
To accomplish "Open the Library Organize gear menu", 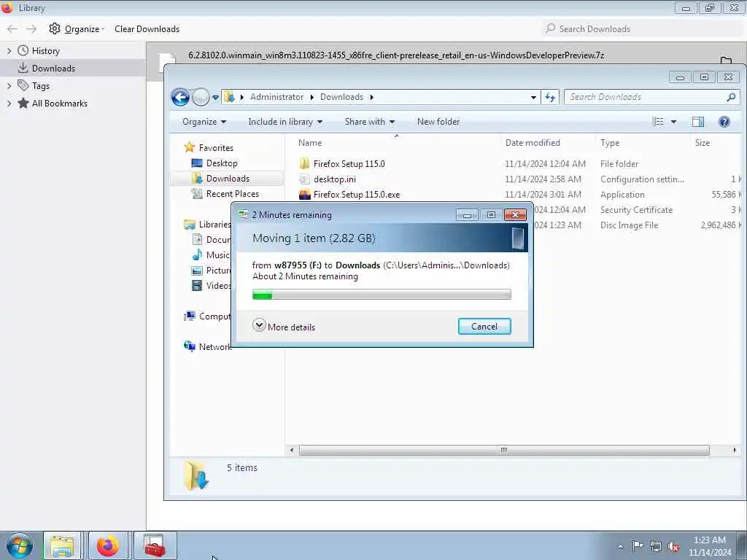I will pos(77,29).
